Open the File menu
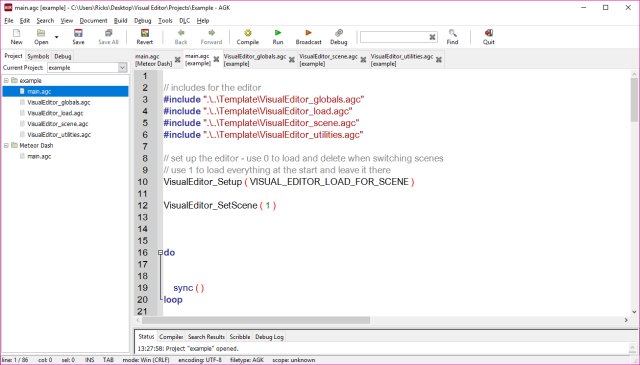Image resolution: width=640 pixels, height=365 pixels. point(9,20)
